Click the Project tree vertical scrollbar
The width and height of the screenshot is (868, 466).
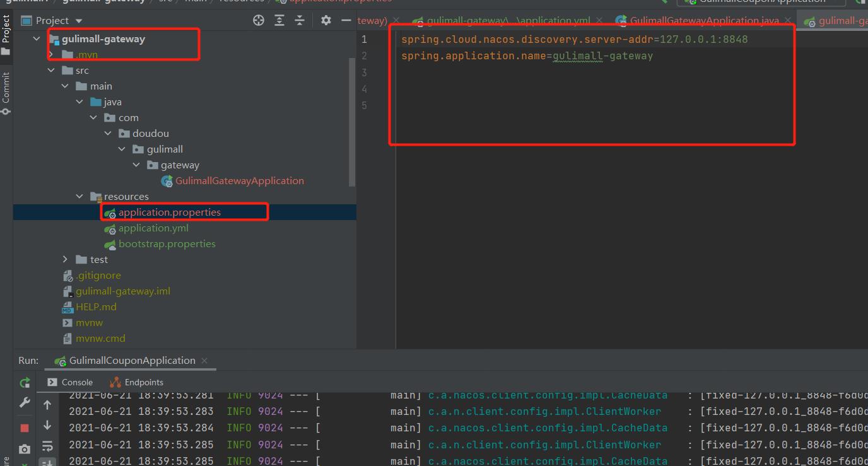coord(353,122)
